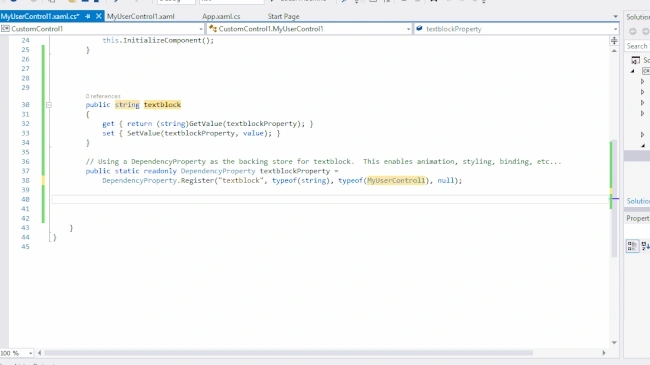Click the readonly keyword on line 37
The image size is (650, 365).
click(160, 171)
